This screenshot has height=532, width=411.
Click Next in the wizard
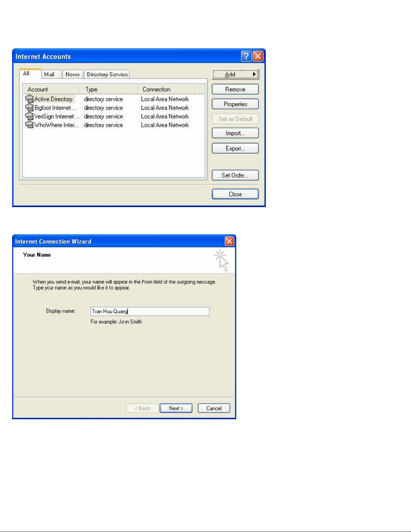pyautogui.click(x=176, y=408)
